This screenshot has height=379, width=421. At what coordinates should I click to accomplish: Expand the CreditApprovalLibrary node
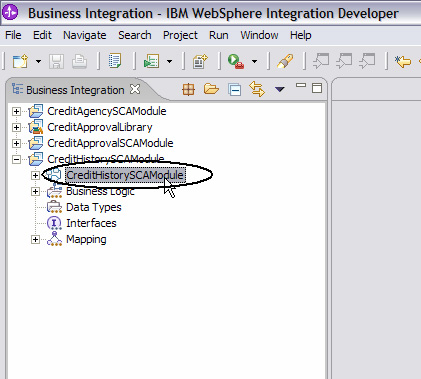pyautogui.click(x=16, y=127)
